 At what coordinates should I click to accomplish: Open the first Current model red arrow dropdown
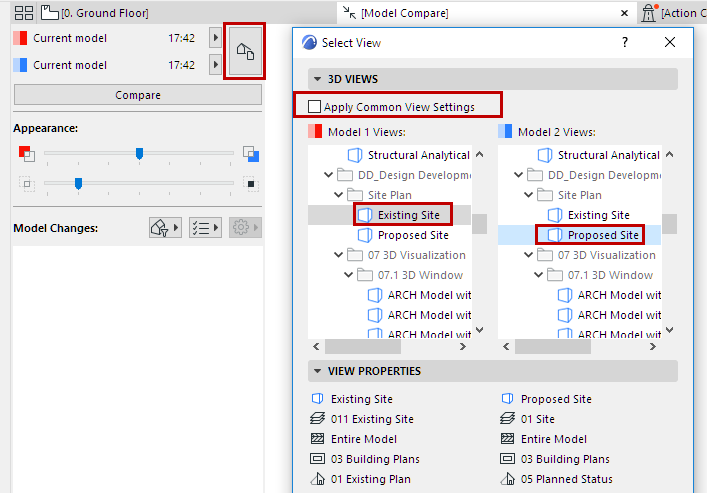pyautogui.click(x=215, y=38)
